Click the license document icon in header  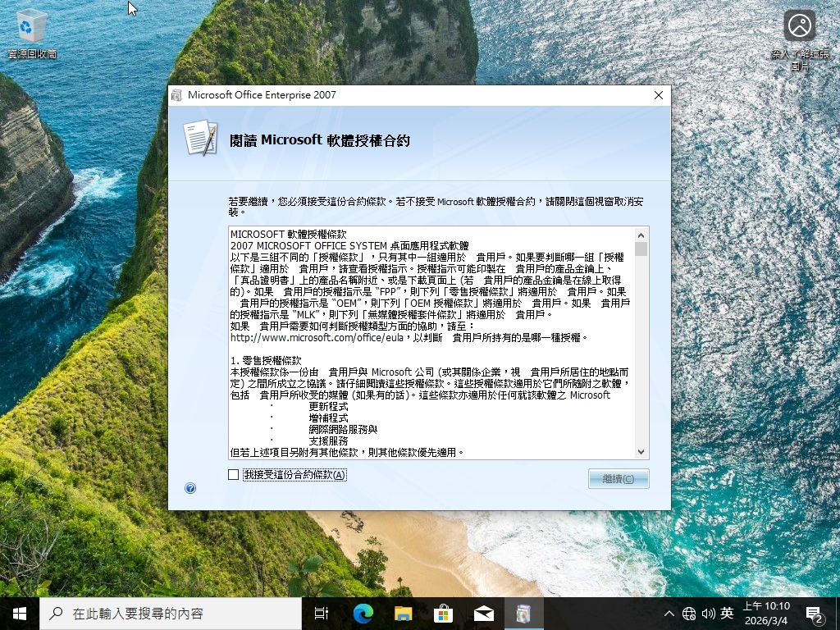pos(200,138)
